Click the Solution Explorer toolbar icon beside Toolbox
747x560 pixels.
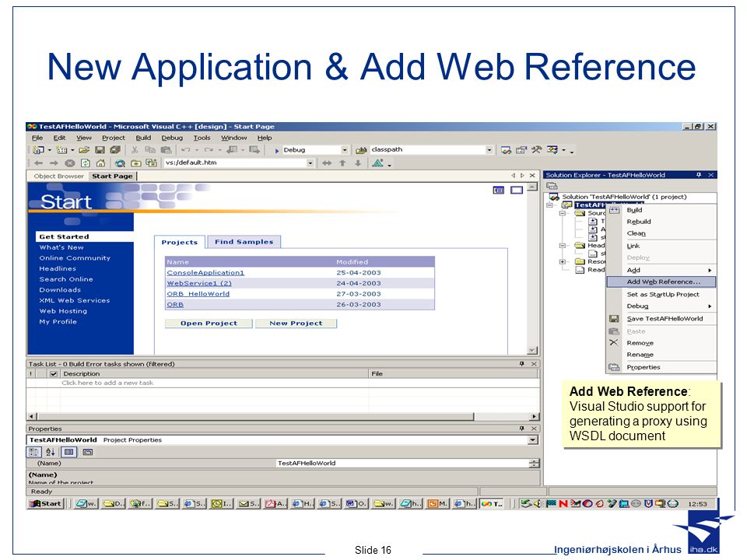tap(506, 150)
